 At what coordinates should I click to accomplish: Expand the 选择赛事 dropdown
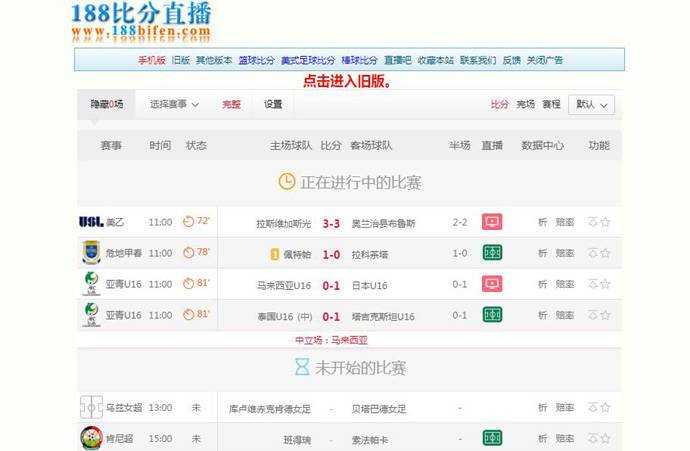click(174, 104)
